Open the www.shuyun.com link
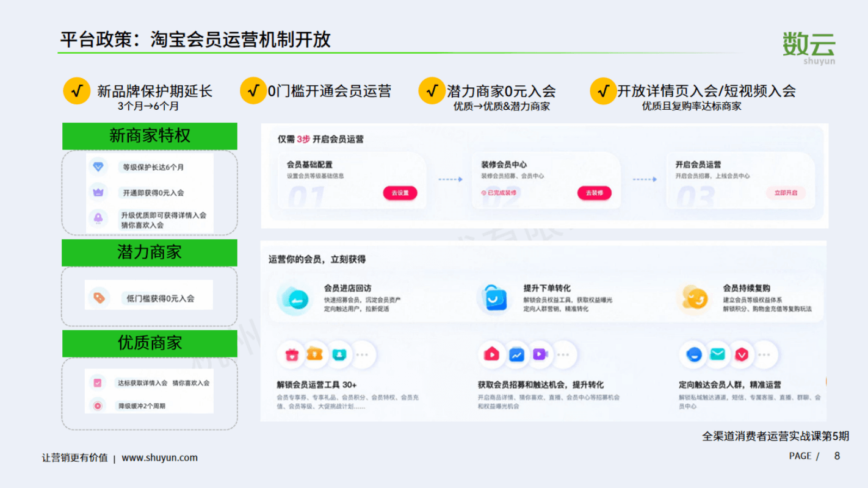This screenshot has width=868, height=488. tap(160, 457)
